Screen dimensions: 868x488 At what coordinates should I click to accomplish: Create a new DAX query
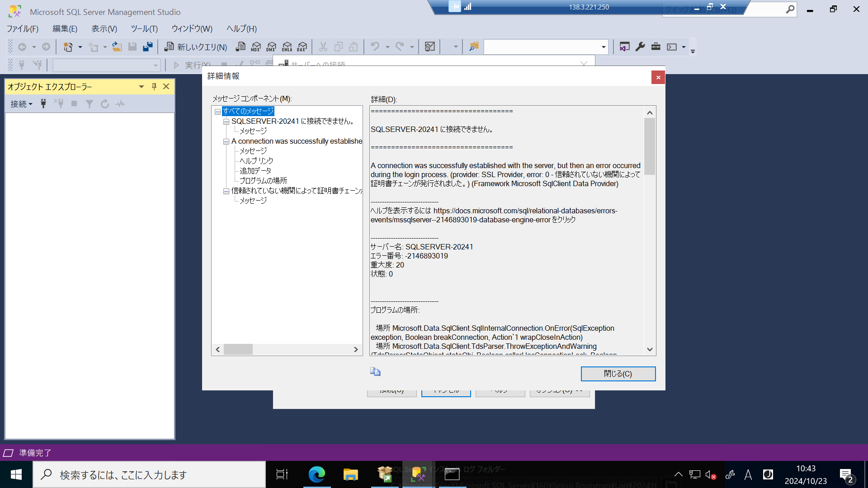point(302,47)
